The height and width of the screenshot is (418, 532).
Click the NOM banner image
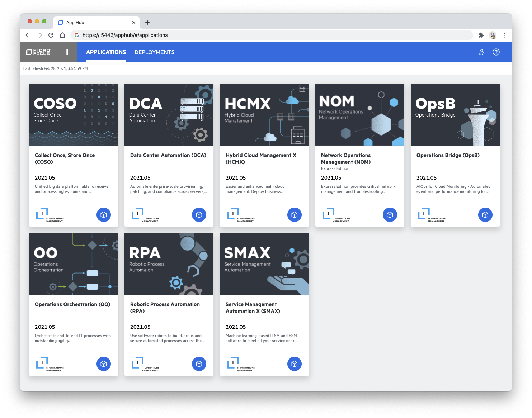[360, 115]
